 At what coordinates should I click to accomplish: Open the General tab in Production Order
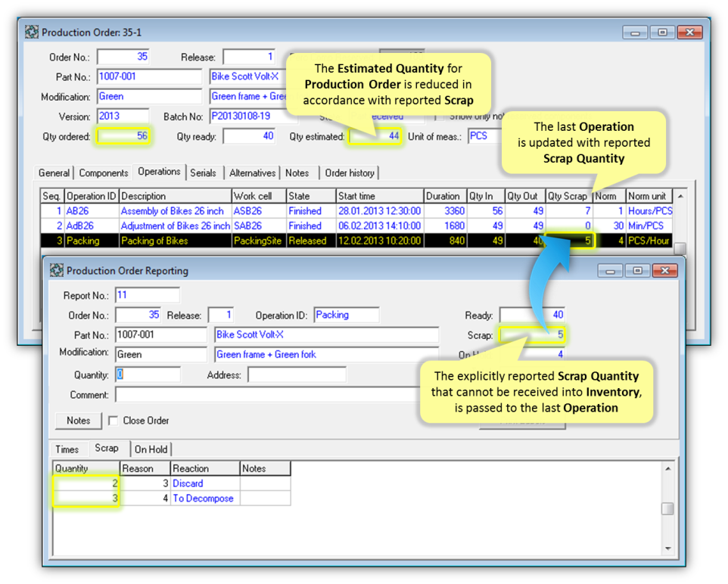[x=54, y=172]
